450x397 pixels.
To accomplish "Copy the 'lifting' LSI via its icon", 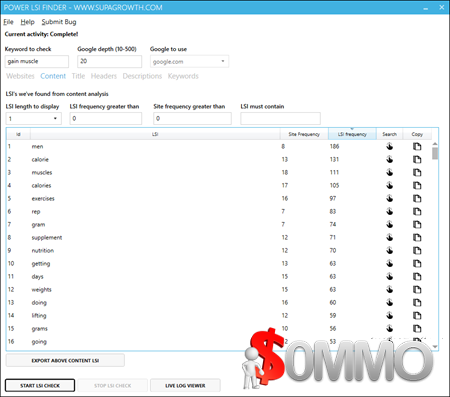I will [x=417, y=315].
